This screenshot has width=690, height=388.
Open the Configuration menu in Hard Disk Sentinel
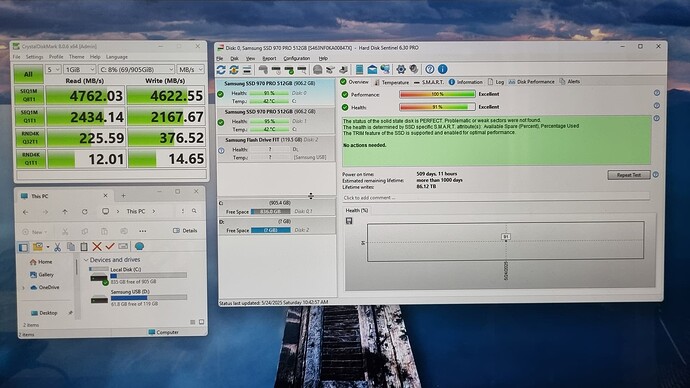(297, 58)
